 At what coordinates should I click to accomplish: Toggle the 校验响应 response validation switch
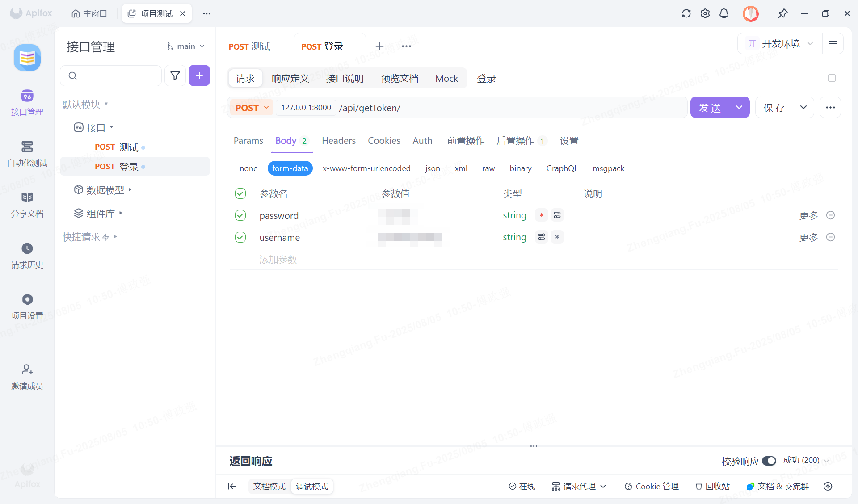point(770,461)
